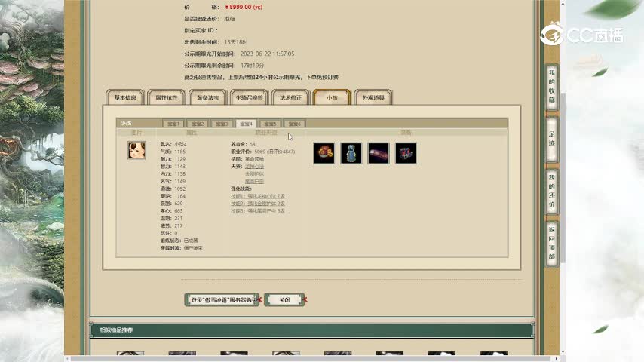This screenshot has width=644, height=362.
Task: Open the 技能3 enhanced skill link
Action: (257, 211)
